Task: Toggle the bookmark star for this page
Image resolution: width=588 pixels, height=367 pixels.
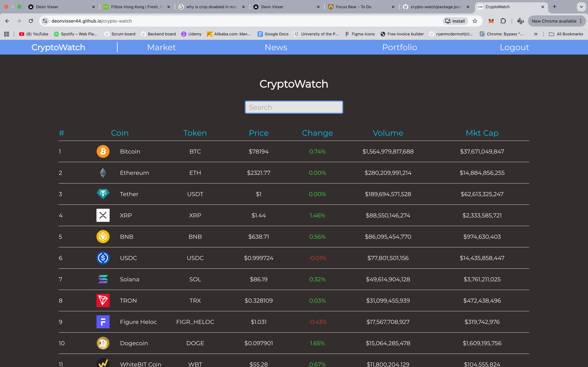Action: (475, 21)
